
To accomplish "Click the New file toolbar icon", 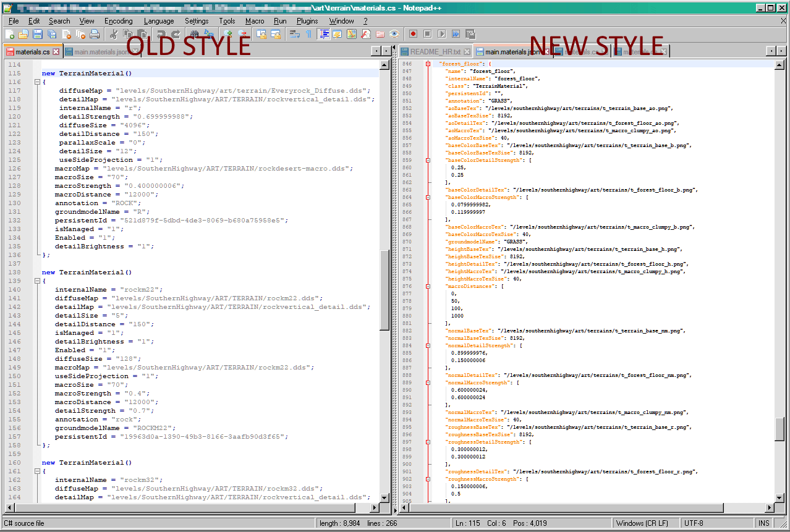I will (10, 35).
